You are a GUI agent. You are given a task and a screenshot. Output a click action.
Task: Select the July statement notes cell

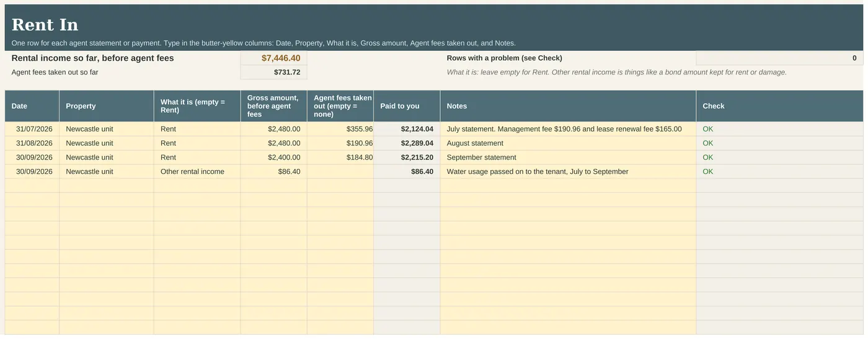pos(568,129)
